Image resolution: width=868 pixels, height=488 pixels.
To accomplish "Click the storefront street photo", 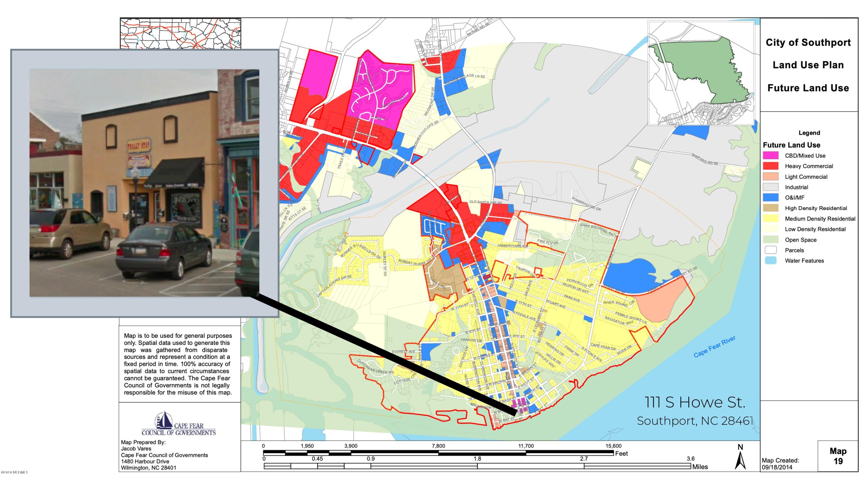I will click(x=144, y=183).
